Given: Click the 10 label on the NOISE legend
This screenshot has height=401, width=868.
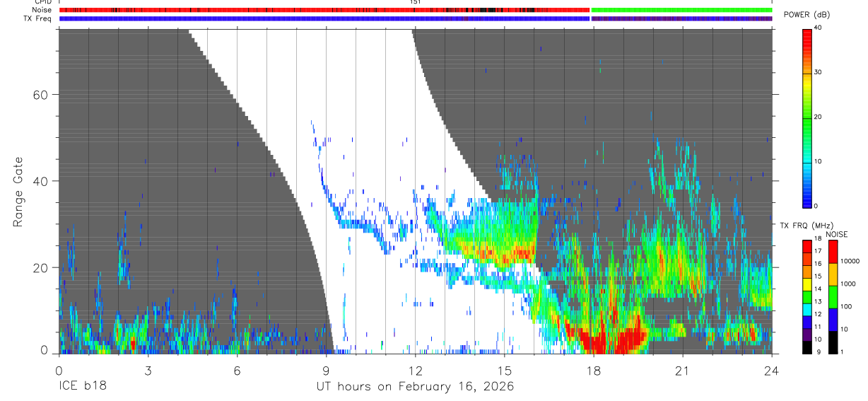Looking at the screenshot, I should coord(844,329).
